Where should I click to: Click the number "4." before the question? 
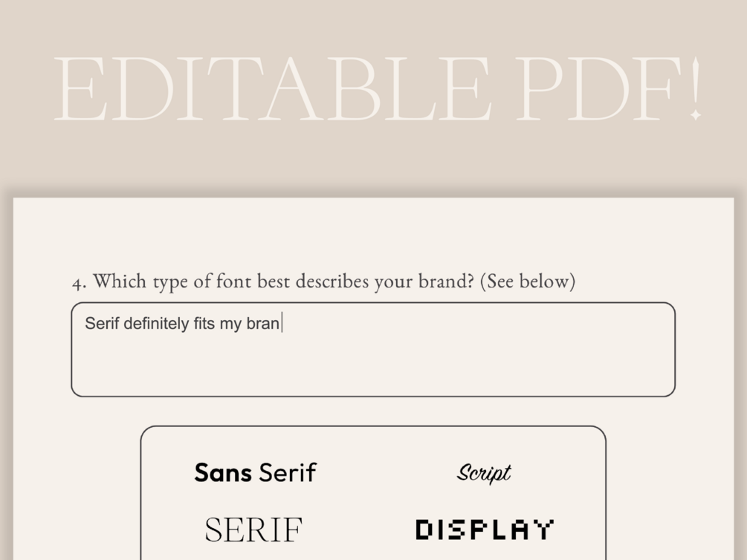coord(80,283)
